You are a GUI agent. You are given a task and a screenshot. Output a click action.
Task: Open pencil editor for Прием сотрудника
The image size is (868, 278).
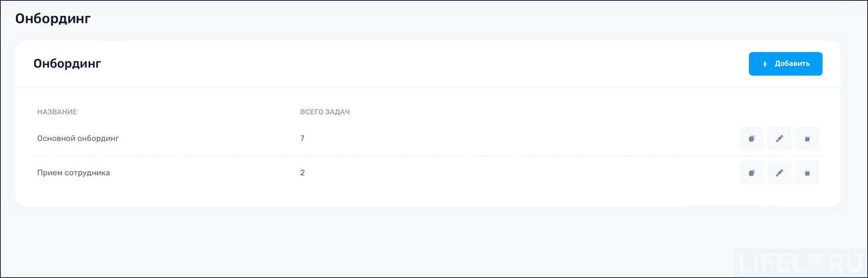pos(779,172)
